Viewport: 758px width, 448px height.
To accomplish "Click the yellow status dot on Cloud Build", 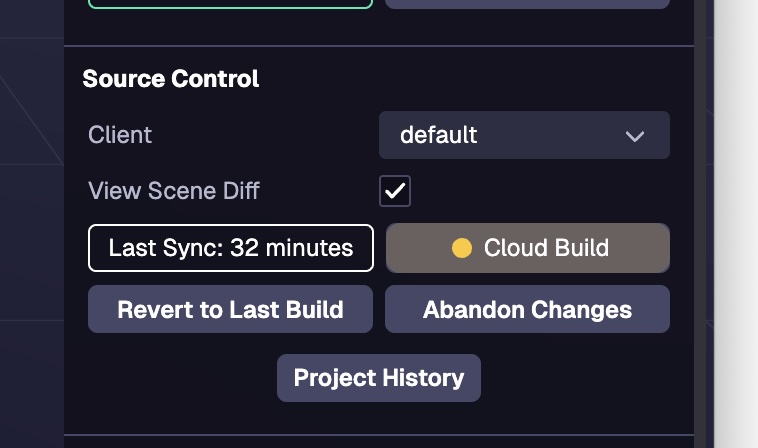I will pyautogui.click(x=461, y=248).
